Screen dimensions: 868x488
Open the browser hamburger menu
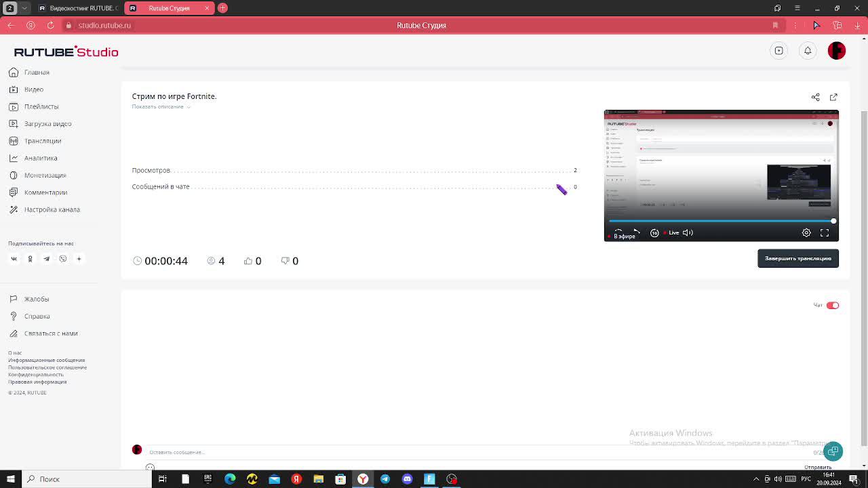tap(797, 8)
